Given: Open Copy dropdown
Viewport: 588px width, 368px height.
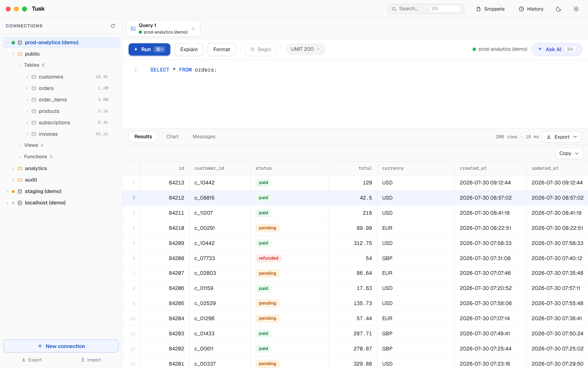Looking at the screenshot, I should click(x=569, y=153).
